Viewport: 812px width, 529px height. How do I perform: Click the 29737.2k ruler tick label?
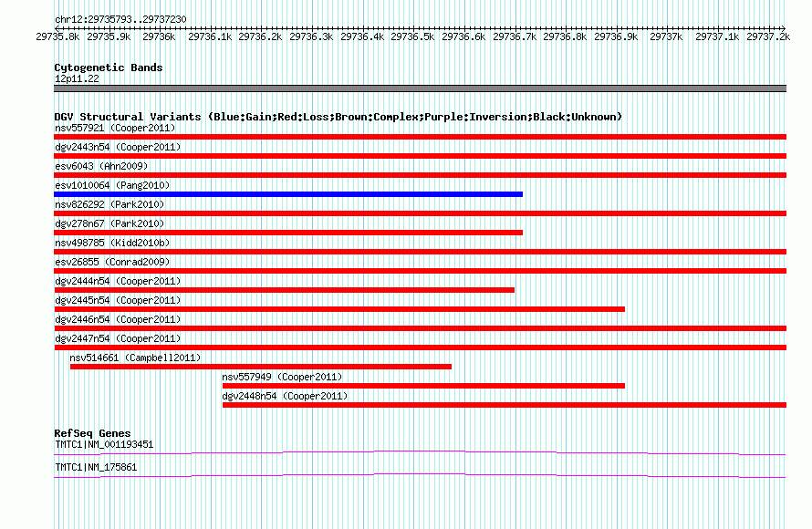(768, 36)
